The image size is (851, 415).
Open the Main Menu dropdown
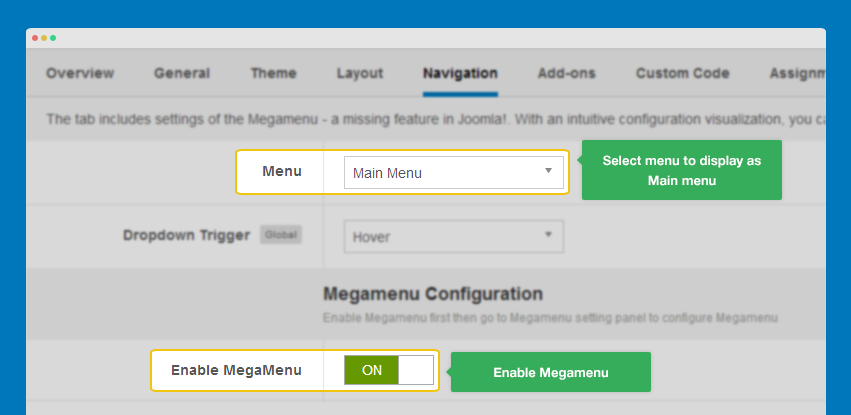coord(454,173)
